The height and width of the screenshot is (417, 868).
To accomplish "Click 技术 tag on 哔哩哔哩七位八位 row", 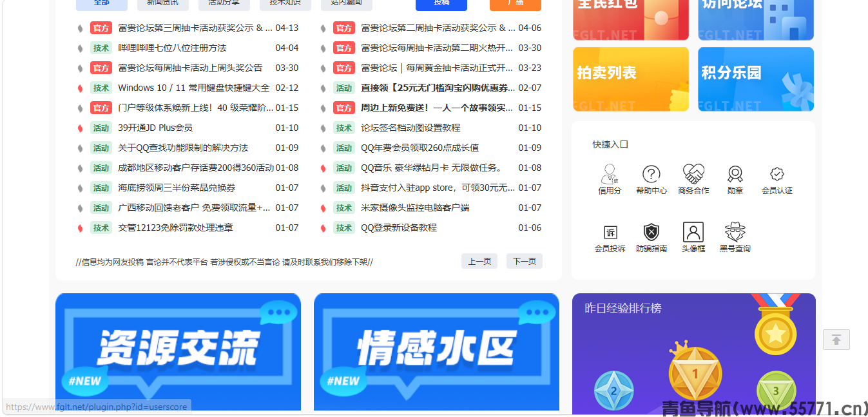I will [x=101, y=48].
